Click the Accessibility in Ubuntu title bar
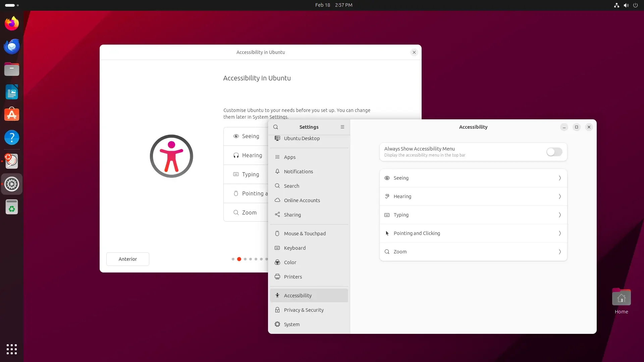The height and width of the screenshot is (362, 644). pos(260,52)
